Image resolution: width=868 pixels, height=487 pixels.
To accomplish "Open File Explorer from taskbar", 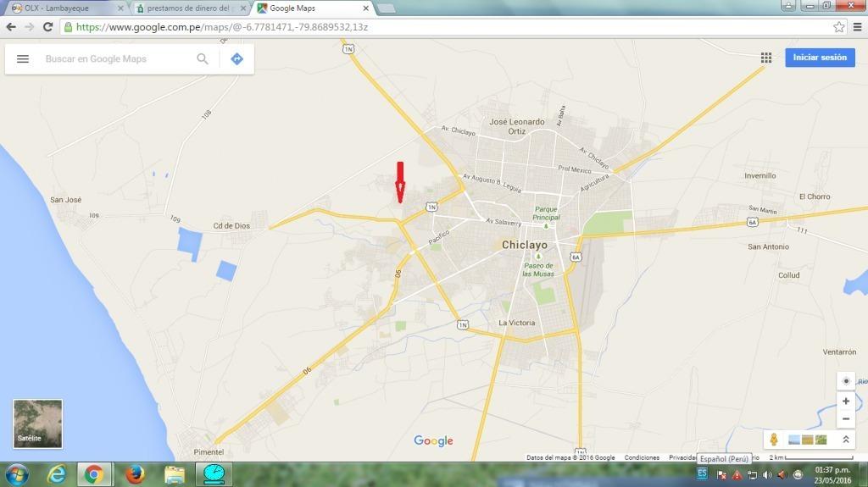I will 175,475.
